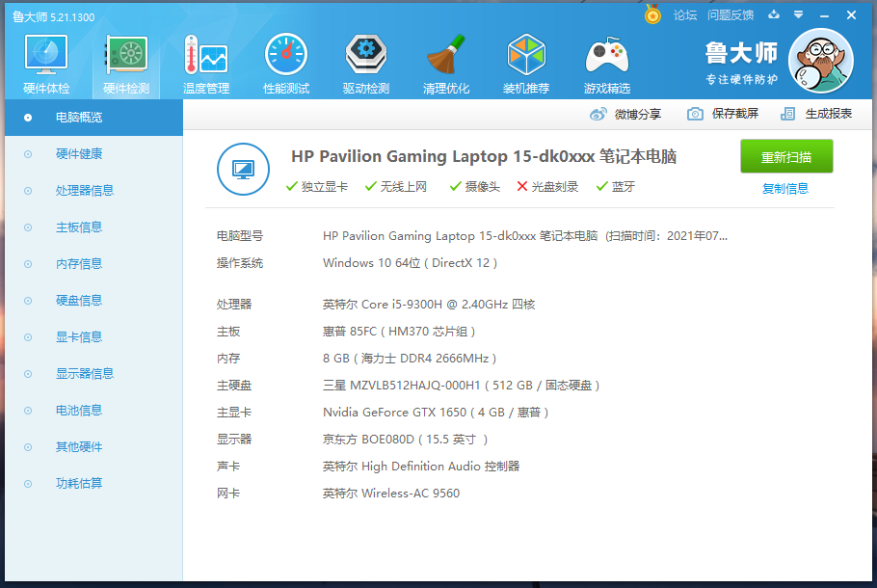Click the 蓝牙 feature label
Viewport: 877px width, 588px height.
click(x=624, y=187)
